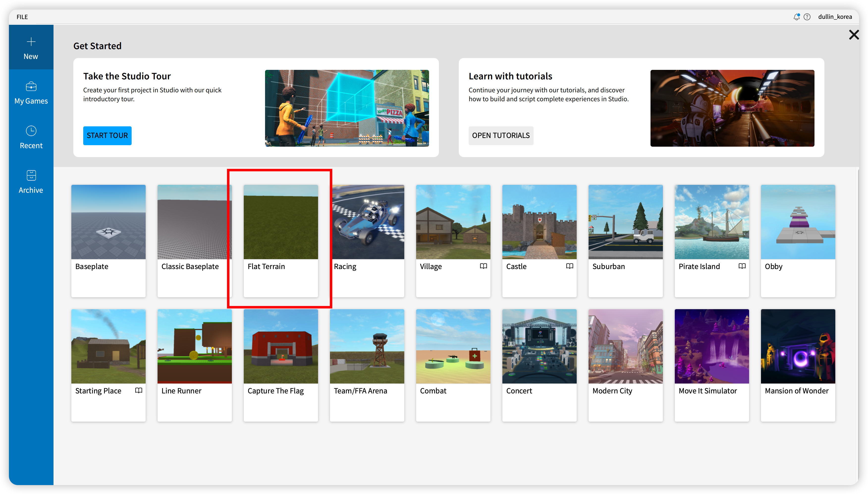Select the Starting Place template
This screenshot has width=868, height=494.
[108, 365]
